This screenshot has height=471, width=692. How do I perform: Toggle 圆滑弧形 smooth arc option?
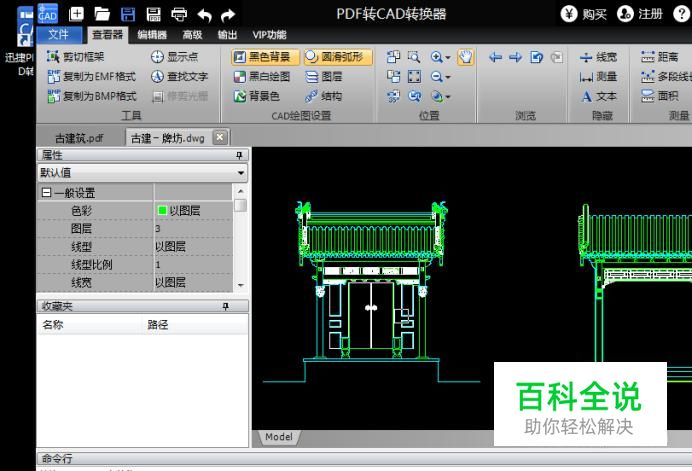339,57
